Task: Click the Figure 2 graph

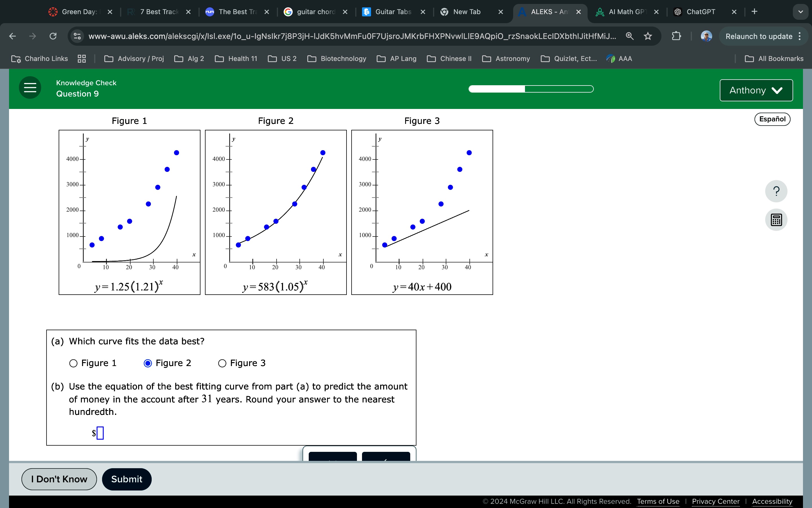Action: pos(275,212)
